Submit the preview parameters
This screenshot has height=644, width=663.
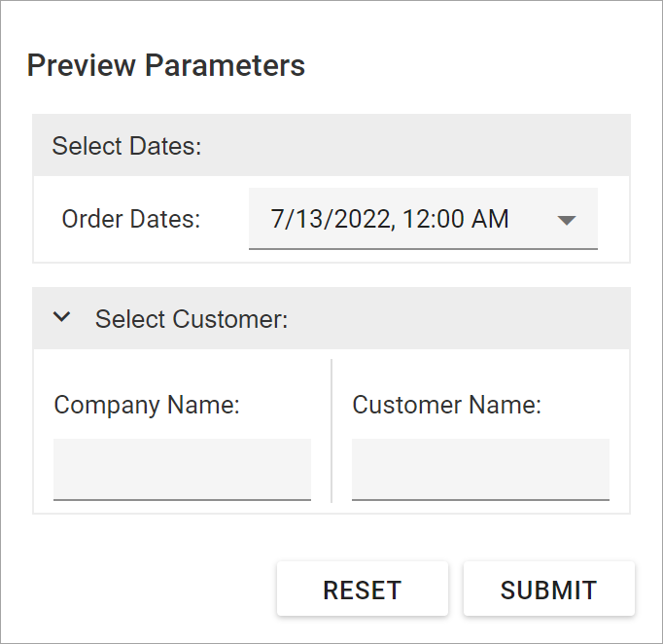coord(548,590)
